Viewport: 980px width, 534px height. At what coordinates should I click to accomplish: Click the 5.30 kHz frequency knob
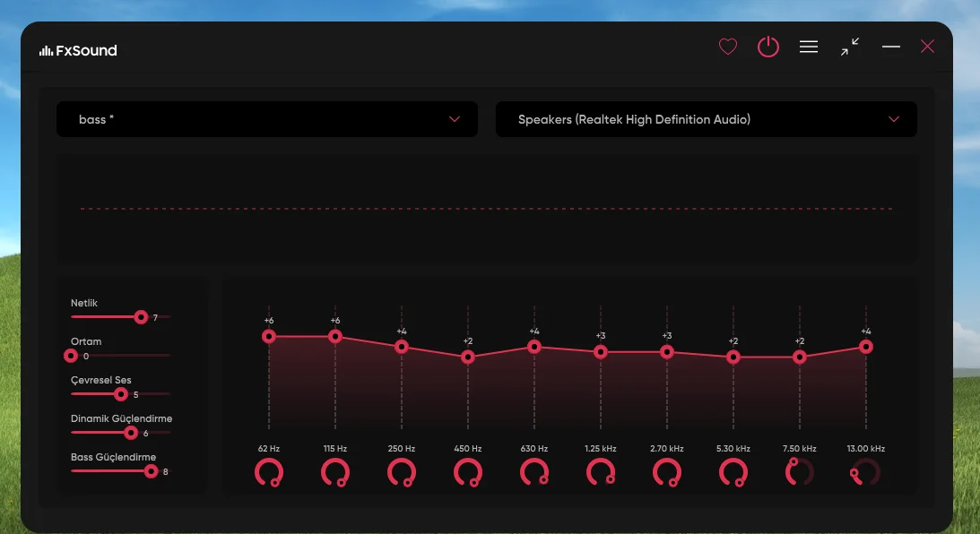[x=733, y=473]
